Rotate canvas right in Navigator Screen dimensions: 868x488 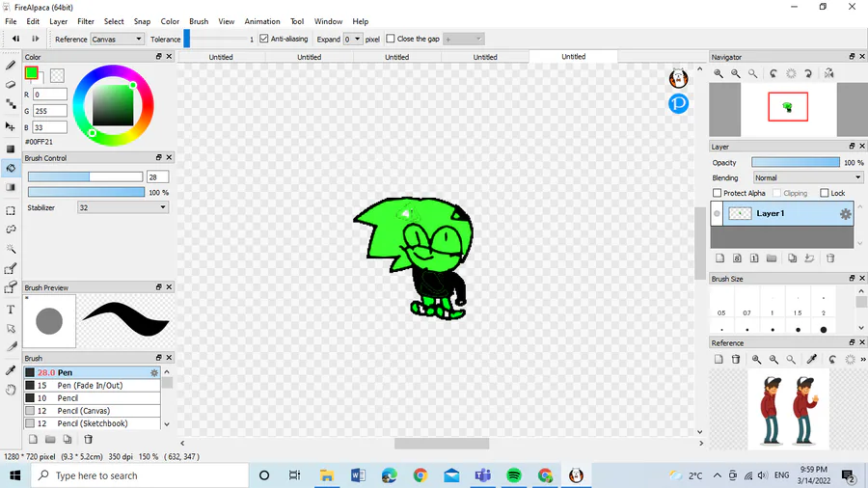coord(808,73)
